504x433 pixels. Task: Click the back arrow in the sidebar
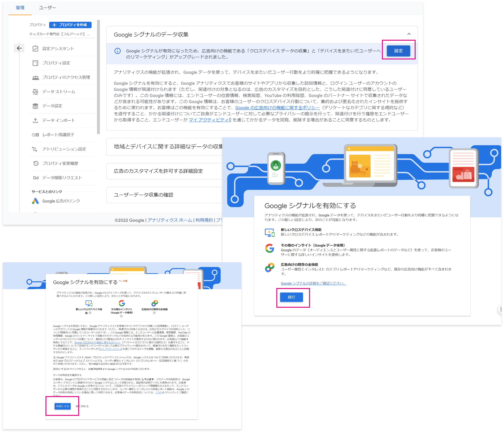click(x=19, y=48)
